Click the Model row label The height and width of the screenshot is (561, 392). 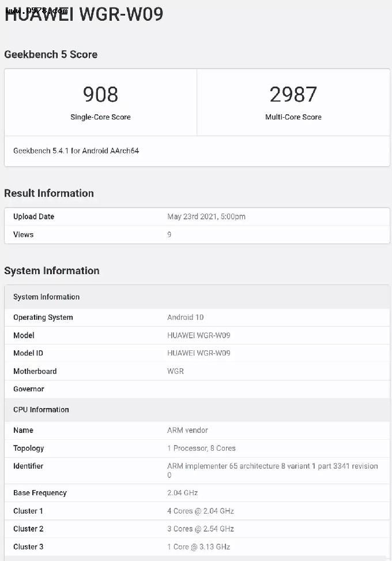pyautogui.click(x=24, y=335)
